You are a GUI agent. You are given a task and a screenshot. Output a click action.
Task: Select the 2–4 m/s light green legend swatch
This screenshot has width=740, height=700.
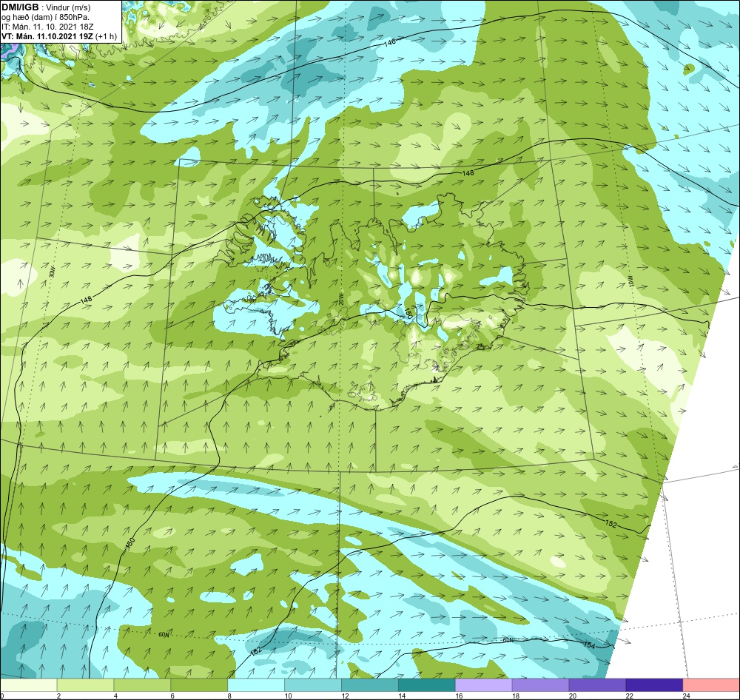[85, 684]
